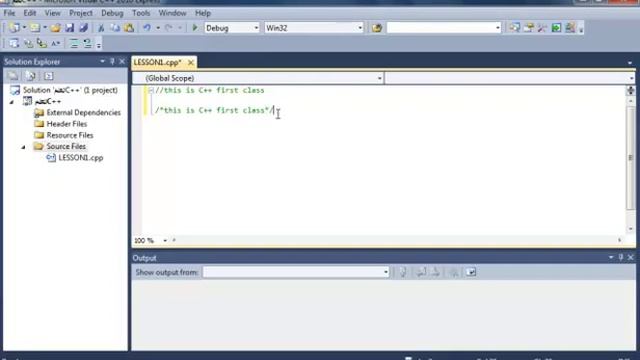Click the Display Parameter Info icon

pos(28,43)
